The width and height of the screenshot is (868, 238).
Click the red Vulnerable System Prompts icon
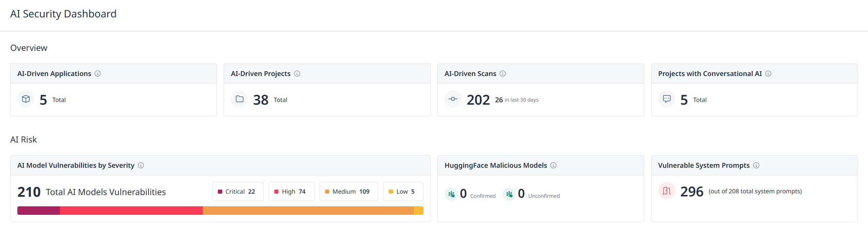pyautogui.click(x=667, y=191)
